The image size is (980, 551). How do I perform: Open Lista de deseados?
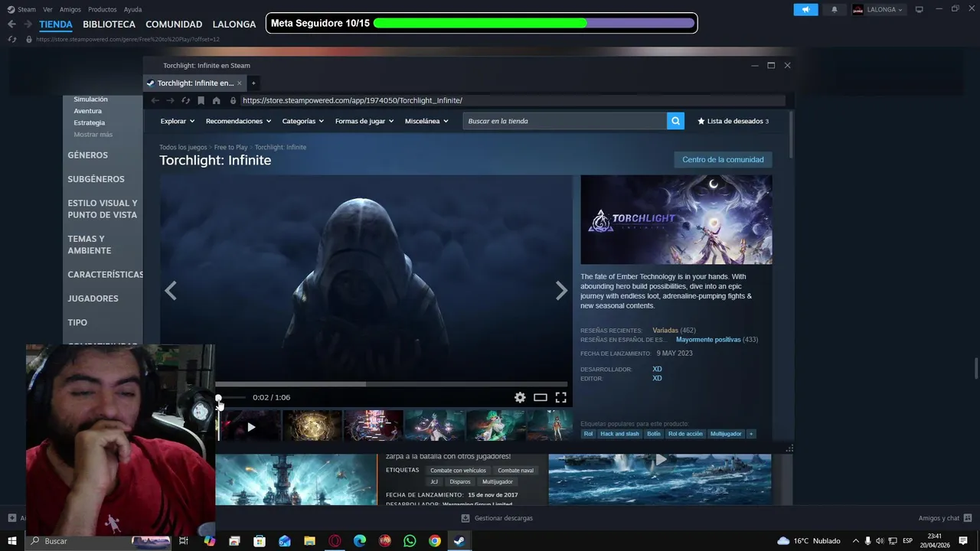pyautogui.click(x=733, y=121)
